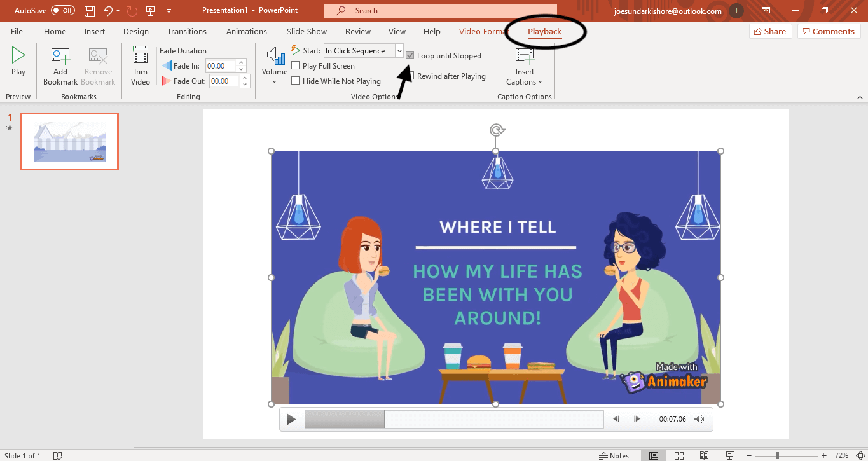Open the Start sequence dropdown

click(399, 51)
